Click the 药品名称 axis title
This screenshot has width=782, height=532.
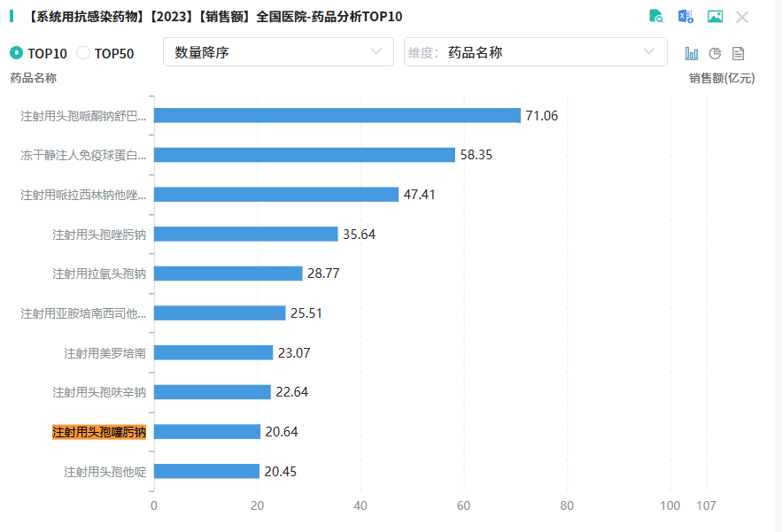pyautogui.click(x=34, y=78)
